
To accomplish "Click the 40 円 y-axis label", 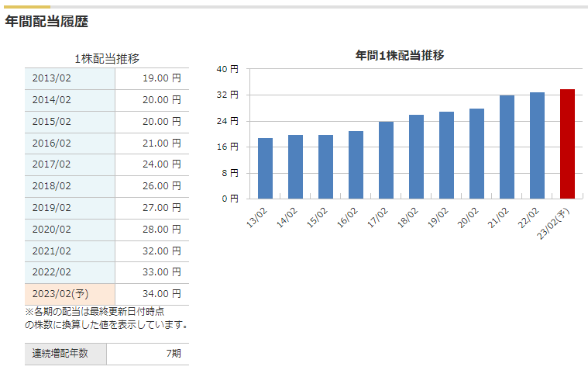I will [x=227, y=69].
